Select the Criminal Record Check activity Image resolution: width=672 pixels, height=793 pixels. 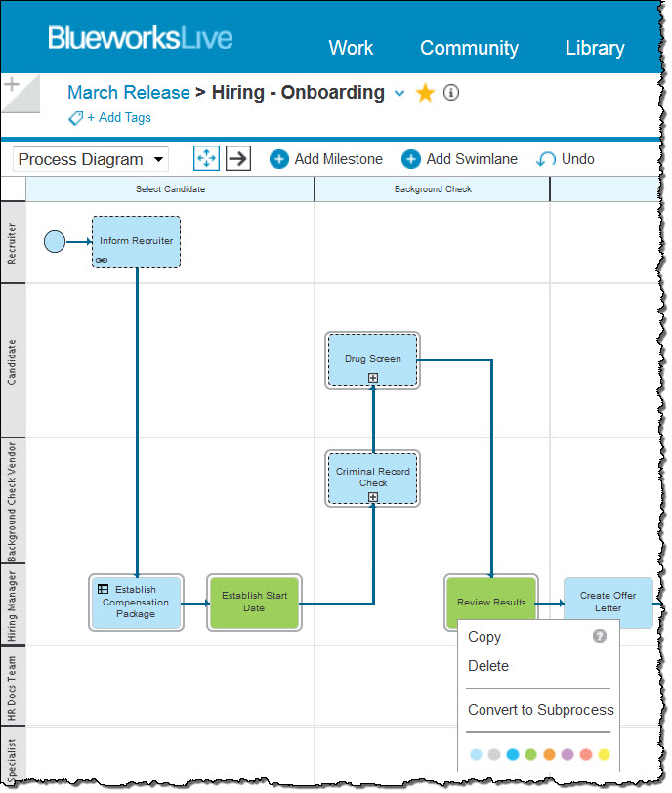373,478
